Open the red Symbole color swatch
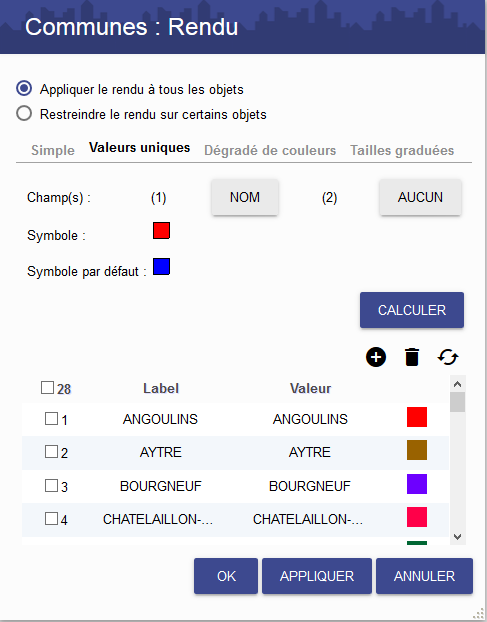487x622 pixels. click(161, 230)
